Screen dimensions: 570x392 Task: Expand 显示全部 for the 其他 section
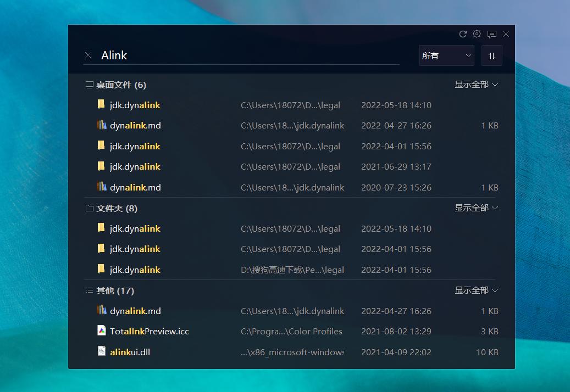click(476, 290)
